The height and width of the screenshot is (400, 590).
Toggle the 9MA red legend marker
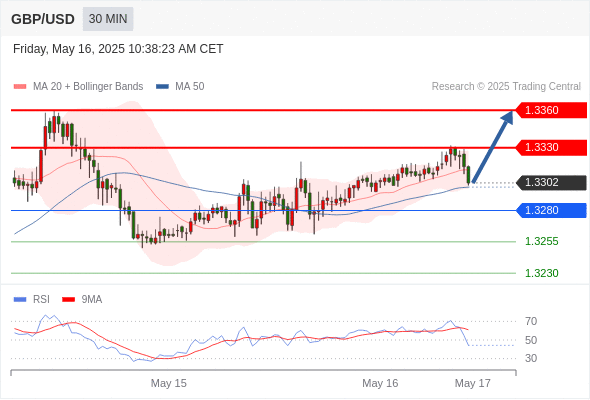click(68, 300)
